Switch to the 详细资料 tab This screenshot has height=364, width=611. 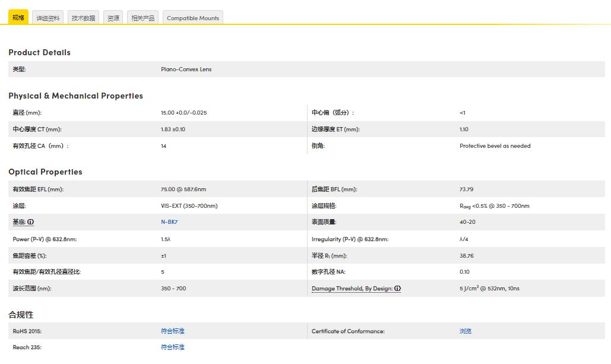tap(48, 18)
